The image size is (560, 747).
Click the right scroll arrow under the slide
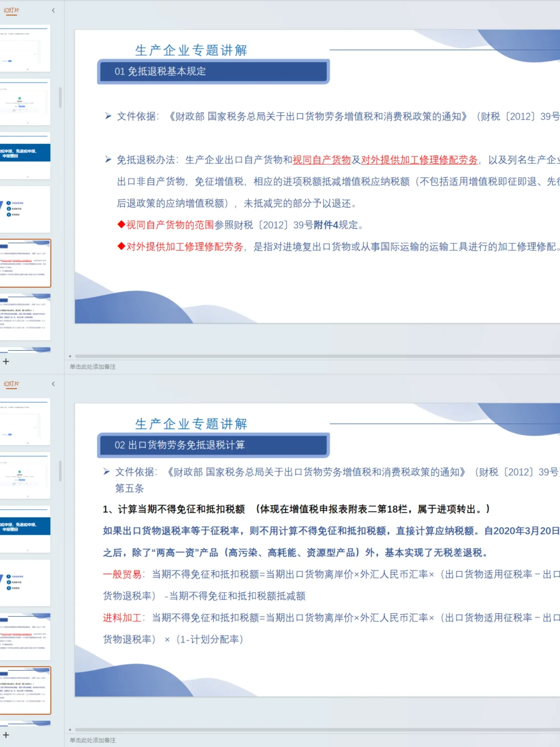coord(556,356)
